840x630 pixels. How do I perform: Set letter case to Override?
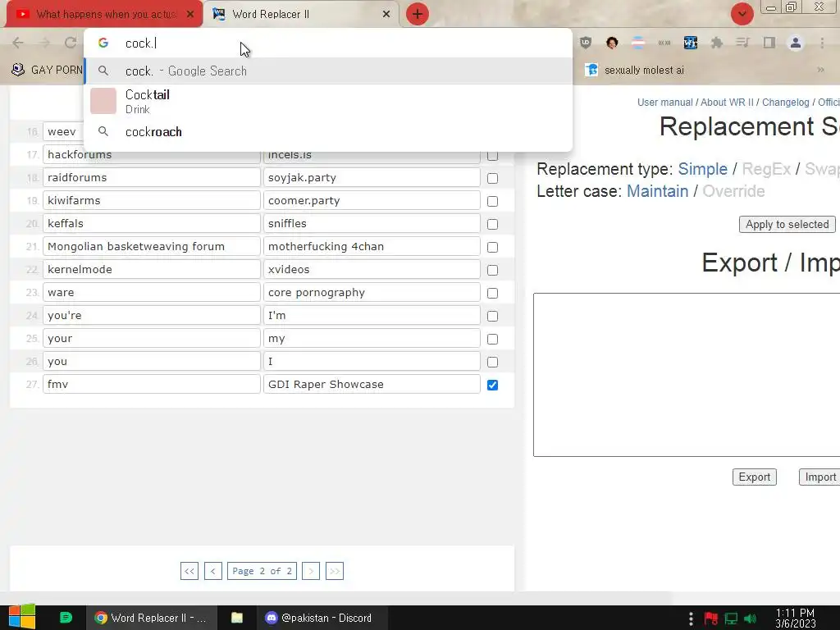click(x=733, y=191)
